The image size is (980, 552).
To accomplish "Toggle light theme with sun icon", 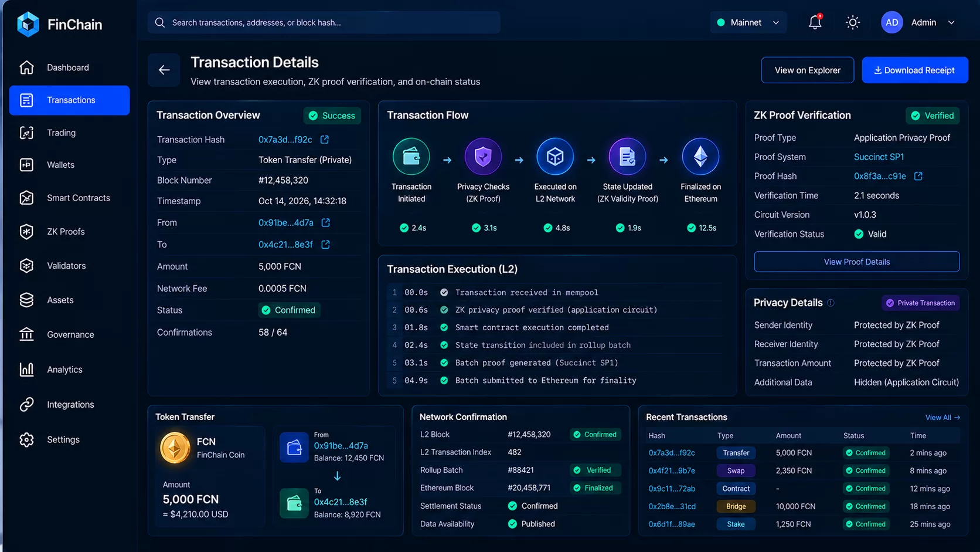I will 852,22.
